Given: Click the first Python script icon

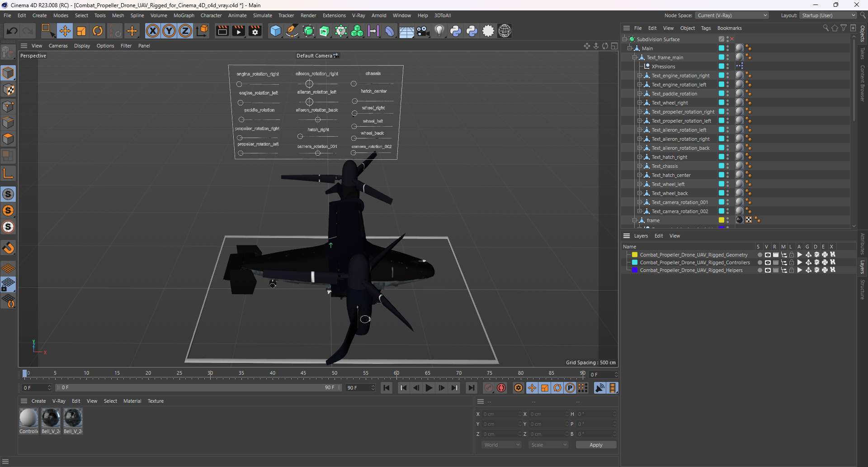Looking at the screenshot, I should coord(456,31).
